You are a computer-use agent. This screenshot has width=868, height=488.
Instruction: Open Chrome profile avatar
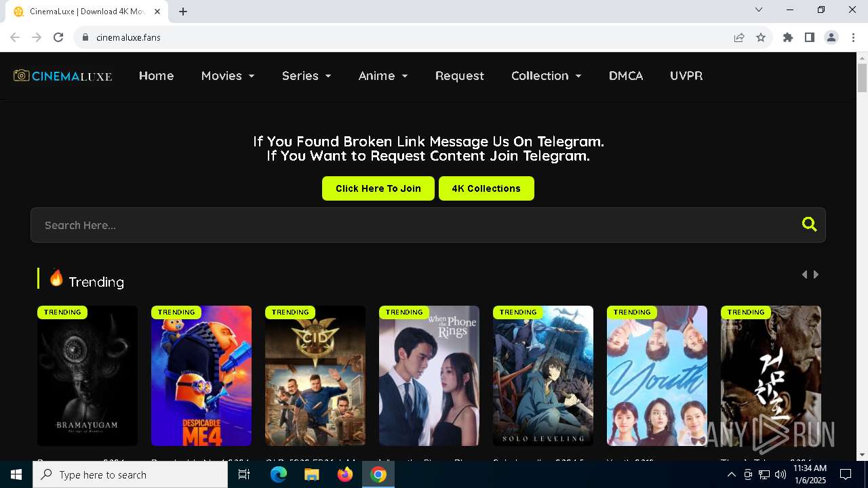point(831,37)
